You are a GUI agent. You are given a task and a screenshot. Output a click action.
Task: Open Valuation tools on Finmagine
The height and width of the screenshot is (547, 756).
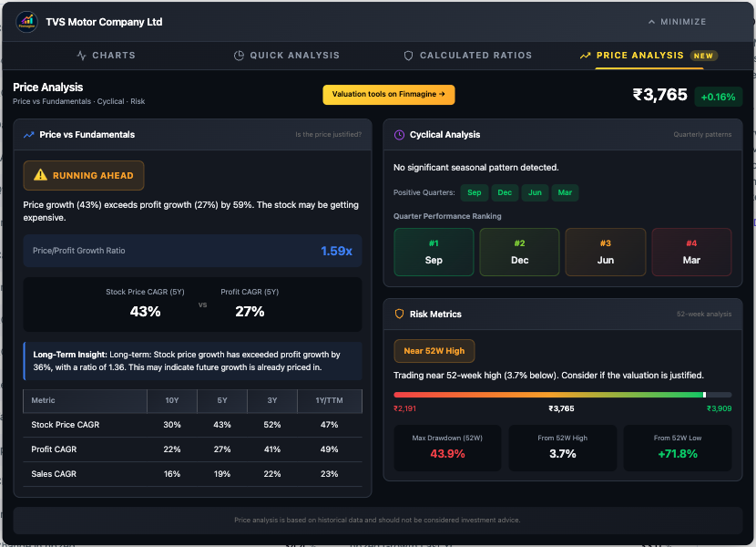tap(389, 94)
